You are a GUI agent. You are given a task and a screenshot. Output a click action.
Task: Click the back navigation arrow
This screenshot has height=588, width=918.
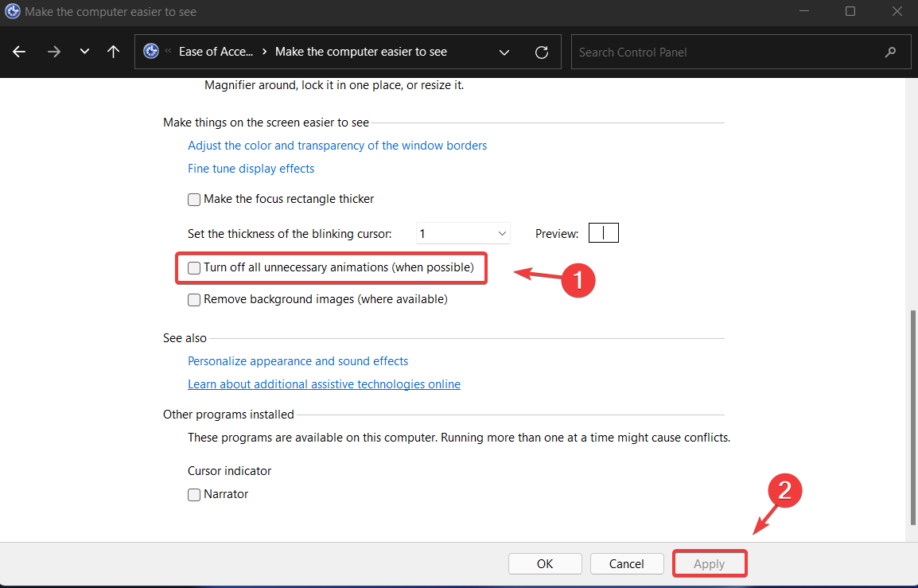coord(19,52)
